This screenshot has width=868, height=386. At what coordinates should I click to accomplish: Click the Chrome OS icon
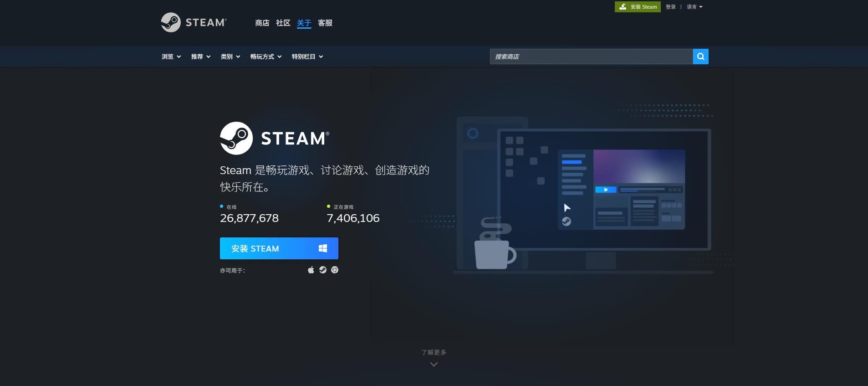[x=335, y=270]
